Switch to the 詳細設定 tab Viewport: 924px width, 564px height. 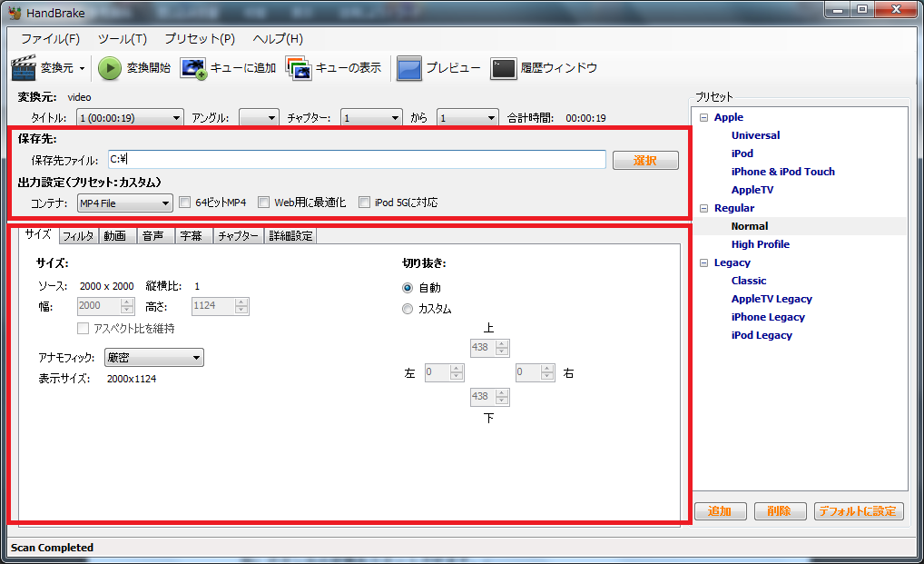point(290,236)
